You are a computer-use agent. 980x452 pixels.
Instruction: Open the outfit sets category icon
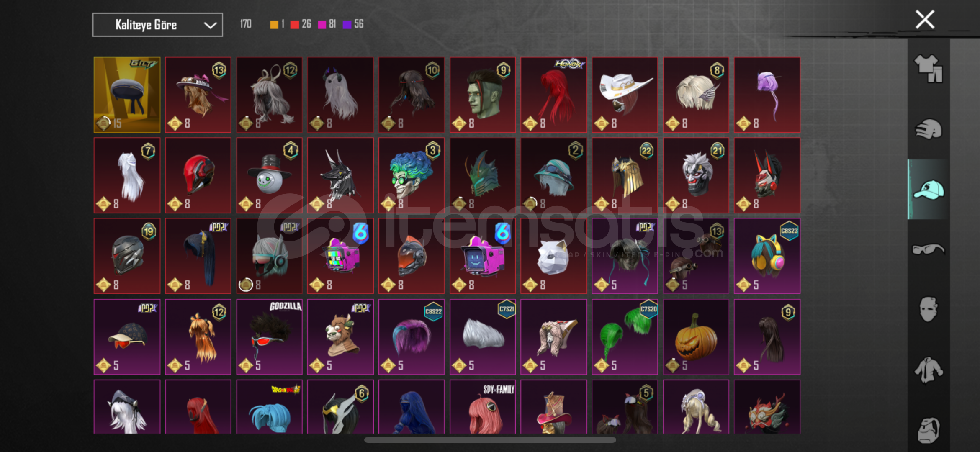coord(928,68)
